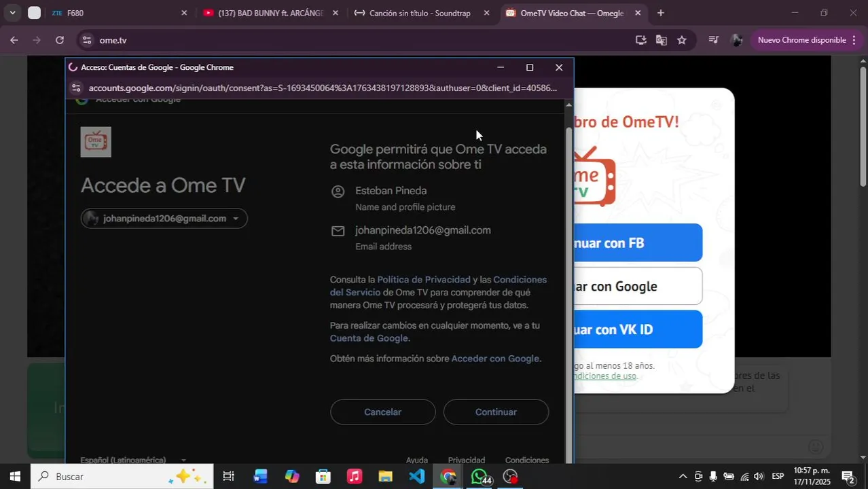Open Task View on the taskbar
Viewport: 868px width, 489px height.
[x=228, y=477]
